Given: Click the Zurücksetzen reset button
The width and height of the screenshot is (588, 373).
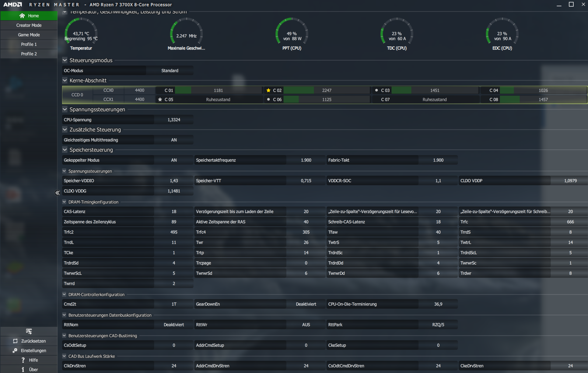Looking at the screenshot, I should click(x=29, y=341).
